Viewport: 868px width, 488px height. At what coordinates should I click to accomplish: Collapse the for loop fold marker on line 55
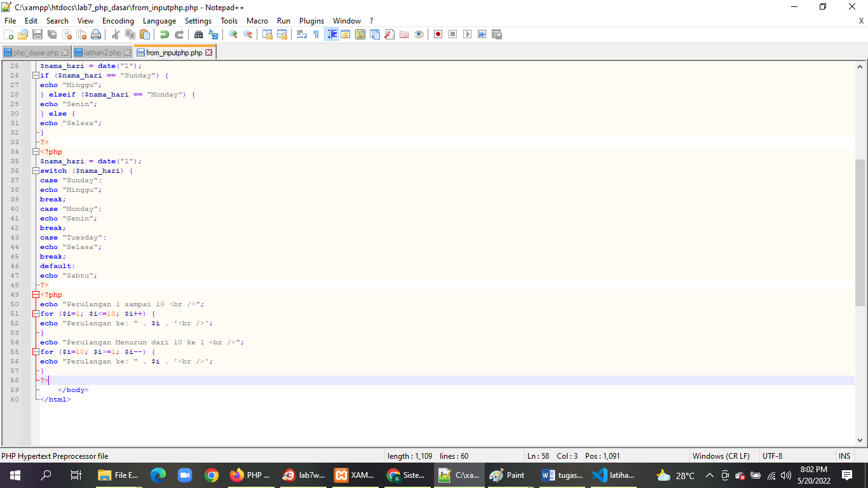[x=36, y=352]
